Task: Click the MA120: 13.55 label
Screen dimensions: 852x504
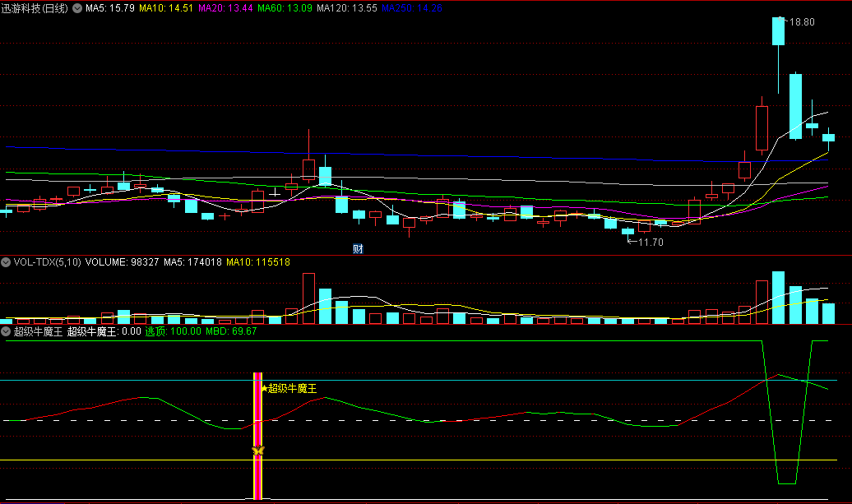Action: (x=347, y=8)
